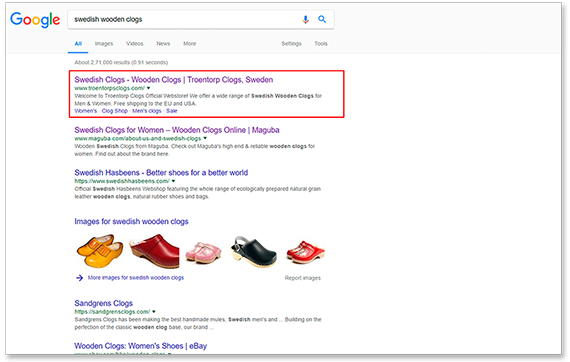Viewport: 570px width, 362px height.
Task: Open the Maguba Swedish Clogs for Women result
Action: click(177, 130)
